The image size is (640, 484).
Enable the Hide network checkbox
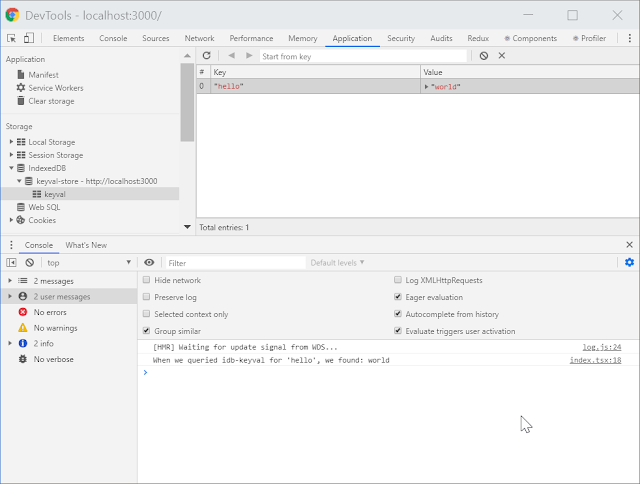[146, 280]
